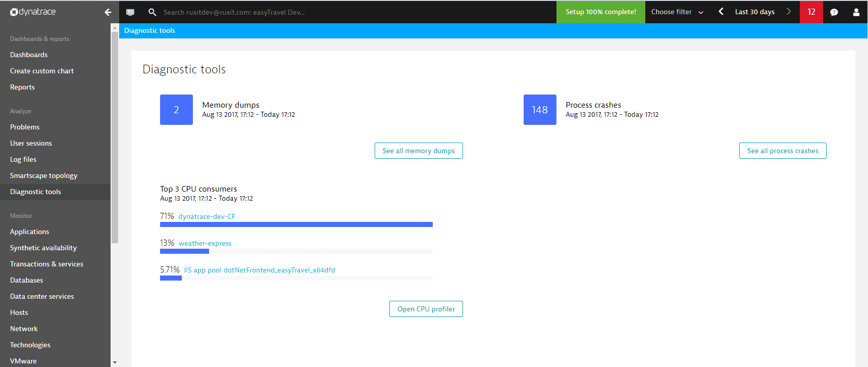Go to Problems in sidebar
The height and width of the screenshot is (367, 868).
point(25,127)
